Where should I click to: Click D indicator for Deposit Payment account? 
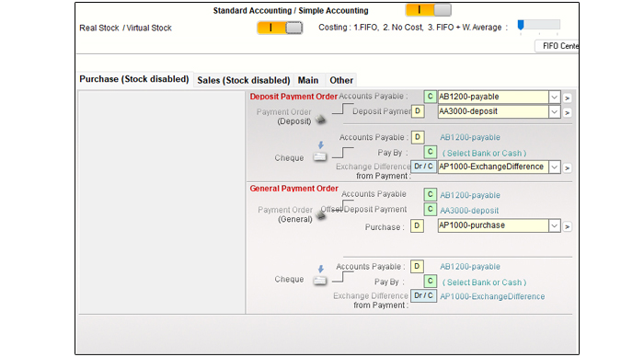(418, 111)
